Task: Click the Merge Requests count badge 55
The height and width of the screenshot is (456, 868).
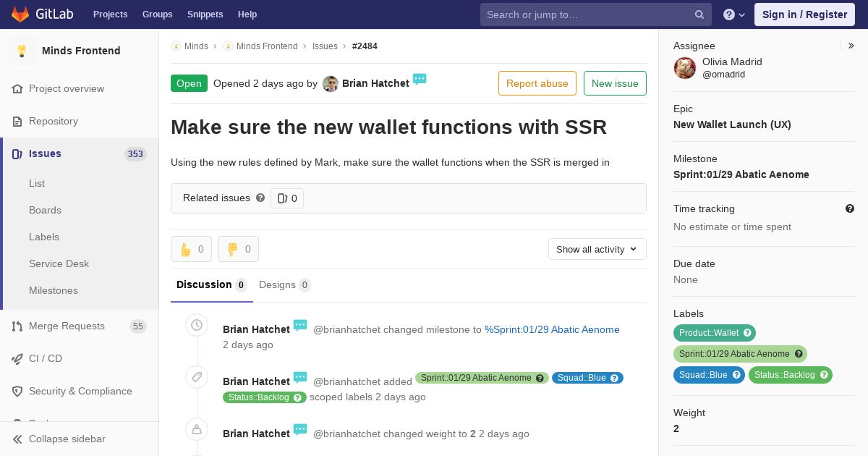Action: click(137, 326)
